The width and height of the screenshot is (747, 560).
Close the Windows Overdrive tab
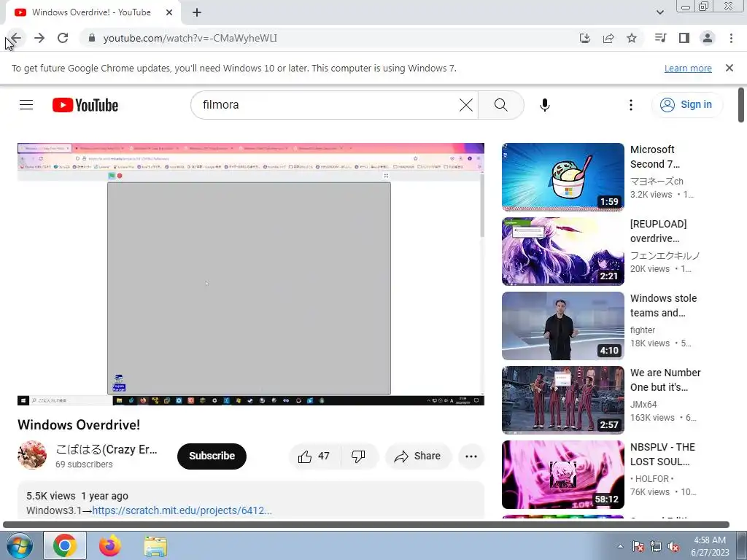tap(169, 12)
